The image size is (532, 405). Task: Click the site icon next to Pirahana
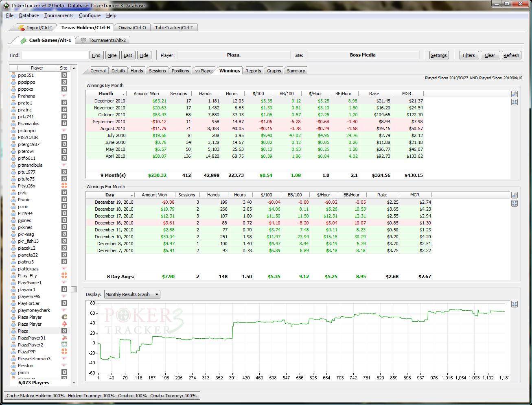[64, 96]
